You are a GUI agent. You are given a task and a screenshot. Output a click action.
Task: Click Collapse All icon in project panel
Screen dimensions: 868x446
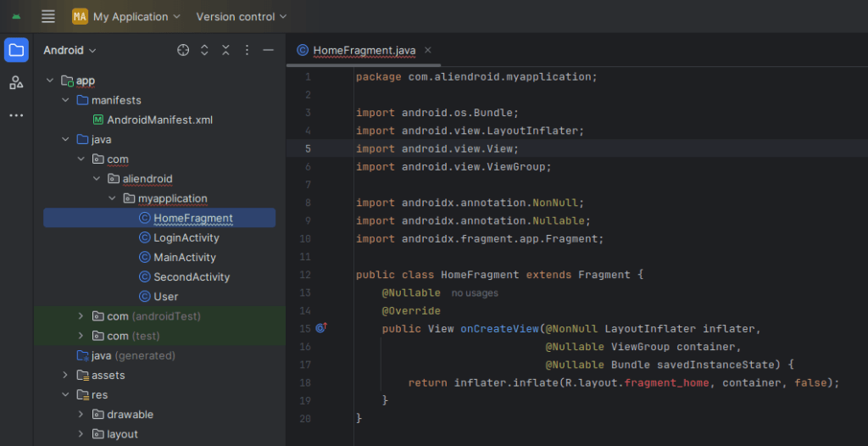tap(225, 50)
